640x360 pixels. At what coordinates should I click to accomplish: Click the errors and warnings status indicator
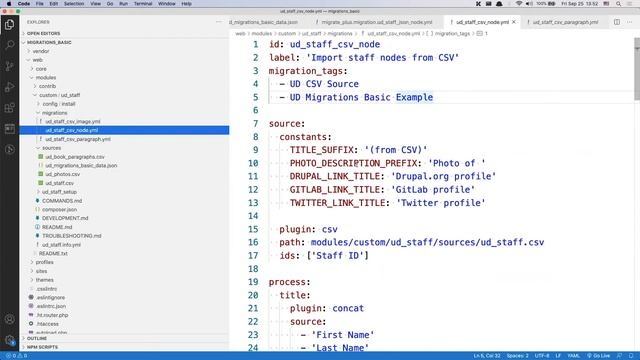point(16,356)
